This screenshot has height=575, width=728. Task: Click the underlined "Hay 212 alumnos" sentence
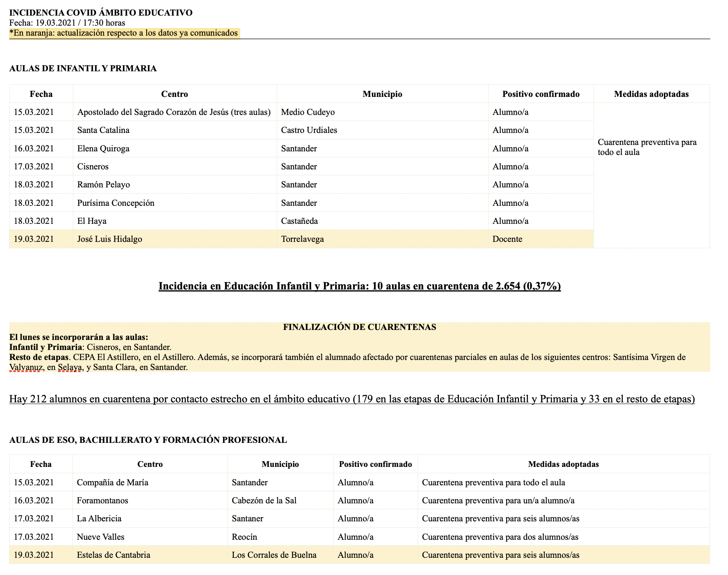[x=352, y=399]
